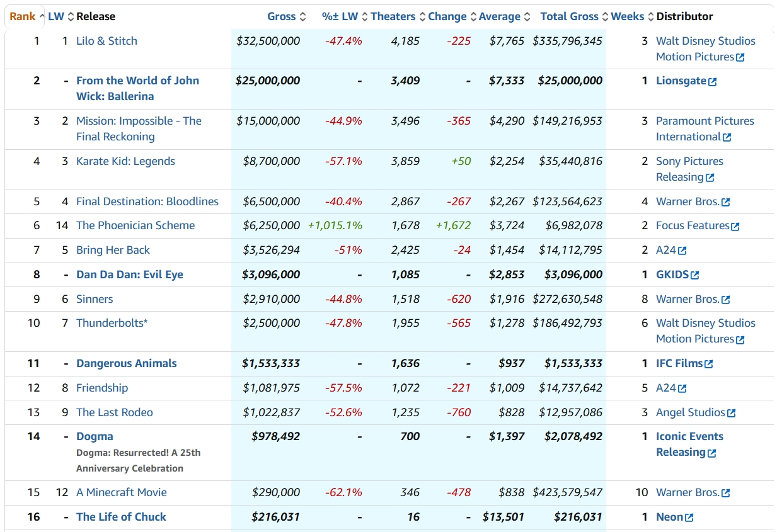The image size is (777, 532).
Task: Click the sort arrows beside Average header
Action: click(527, 17)
